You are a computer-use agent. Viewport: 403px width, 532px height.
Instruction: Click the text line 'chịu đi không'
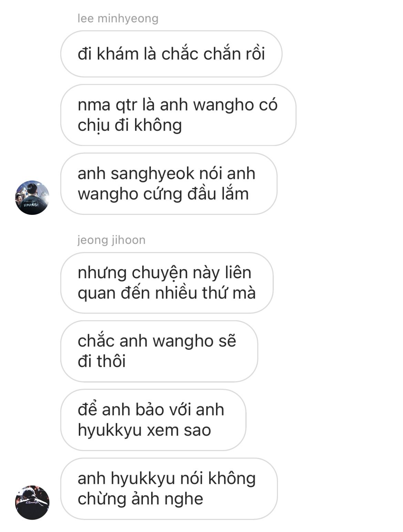(x=130, y=125)
